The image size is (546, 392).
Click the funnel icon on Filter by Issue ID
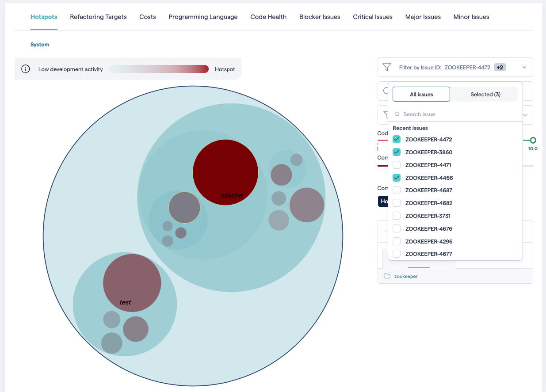tap(387, 67)
